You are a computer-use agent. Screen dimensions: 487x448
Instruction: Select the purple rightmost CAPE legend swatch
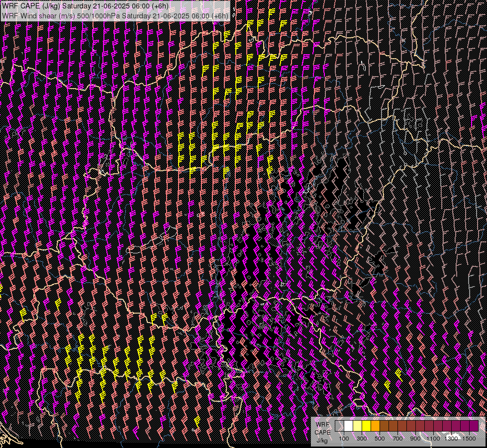tap(474, 426)
